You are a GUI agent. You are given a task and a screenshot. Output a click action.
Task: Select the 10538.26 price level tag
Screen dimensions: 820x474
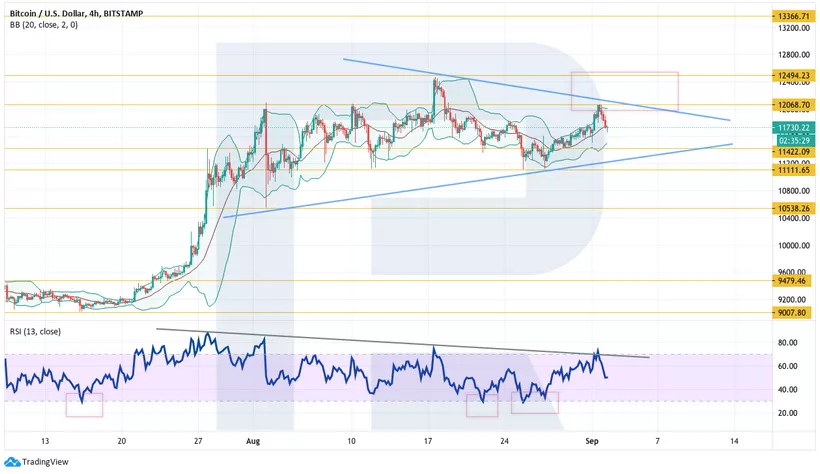[x=792, y=209]
